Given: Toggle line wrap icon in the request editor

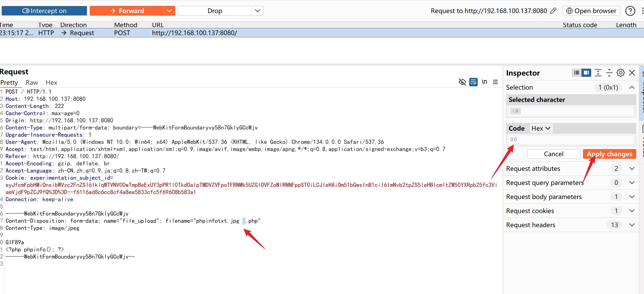Looking at the screenshot, I should pos(473,82).
